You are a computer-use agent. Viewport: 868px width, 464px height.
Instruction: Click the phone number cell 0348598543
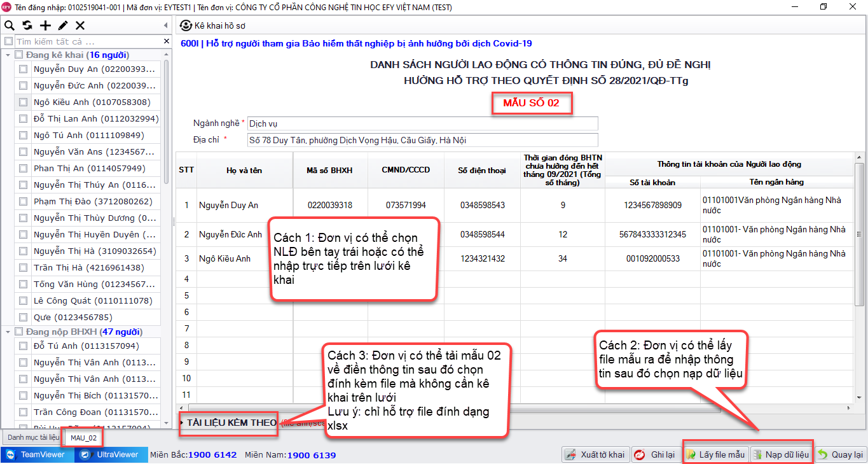[483, 205]
